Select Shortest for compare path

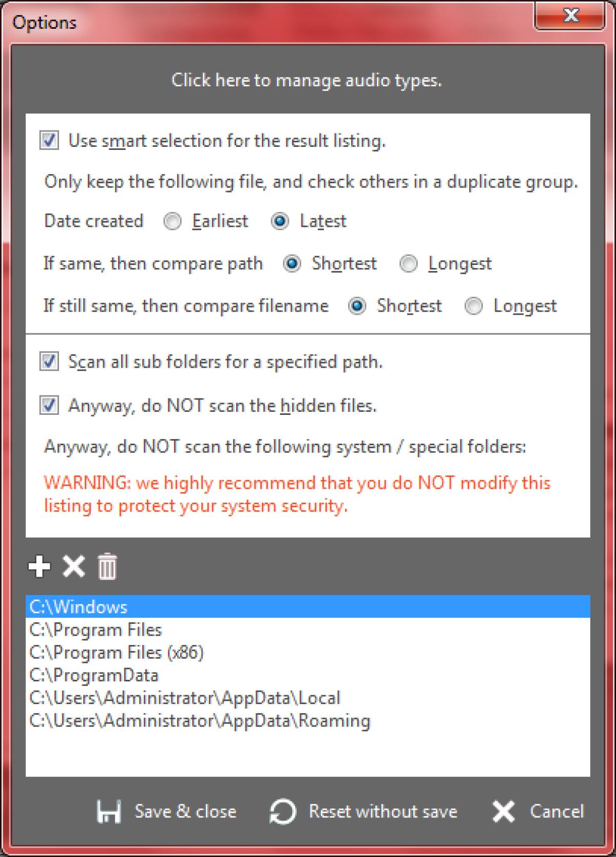(292, 264)
